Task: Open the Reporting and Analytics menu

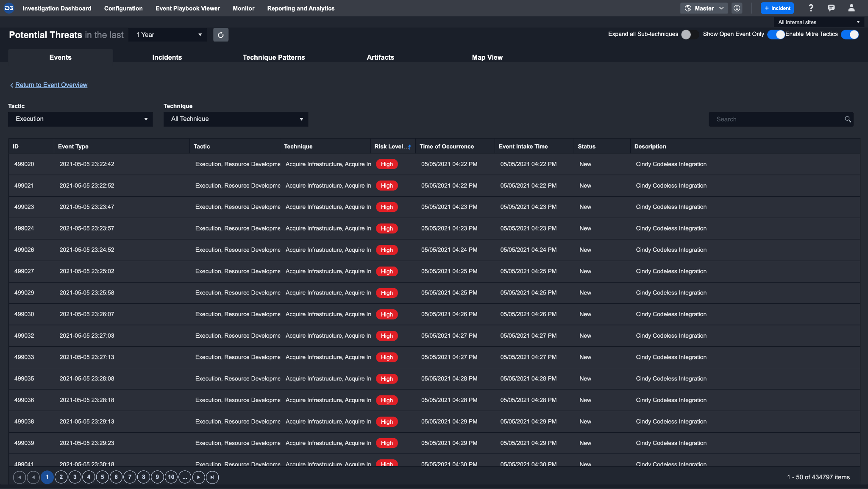Action: click(x=300, y=8)
